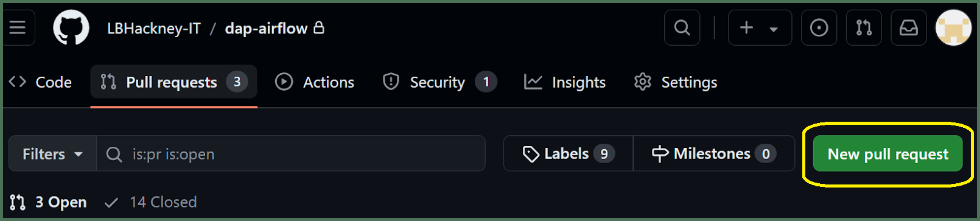Click the plus create-new icon
Viewport: 980px width, 221px height.
746,28
